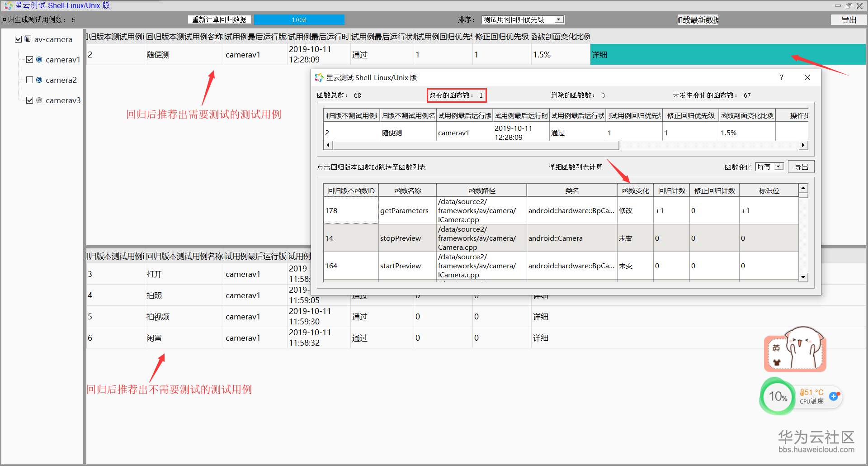Uncheck the av-camera checkbox
Viewport: 868px width, 466px height.
(x=18, y=39)
